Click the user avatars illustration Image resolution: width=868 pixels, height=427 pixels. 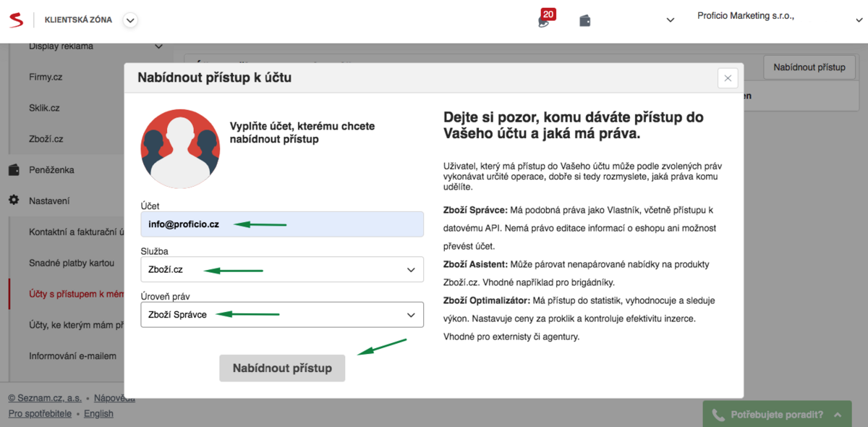point(180,150)
